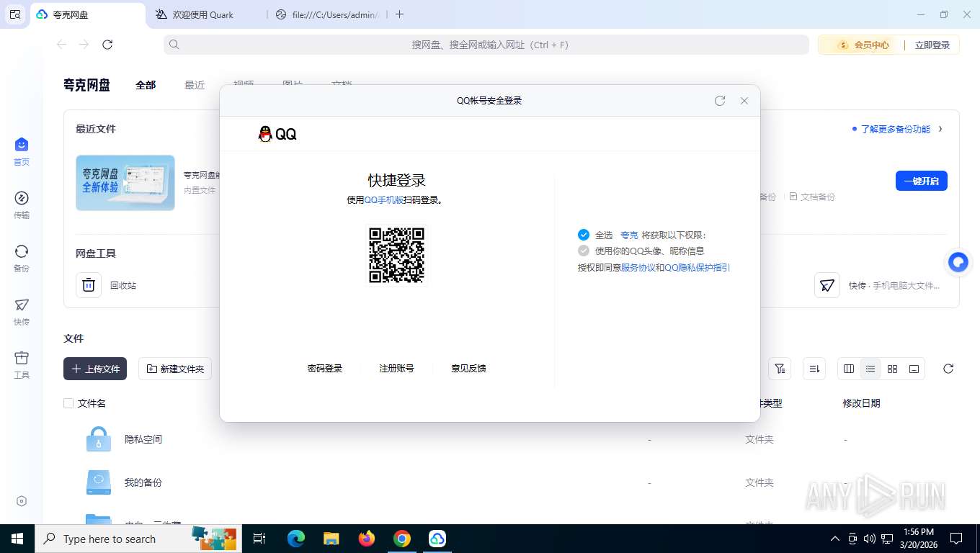
Task: Switch to column panel view
Action: pos(849,369)
